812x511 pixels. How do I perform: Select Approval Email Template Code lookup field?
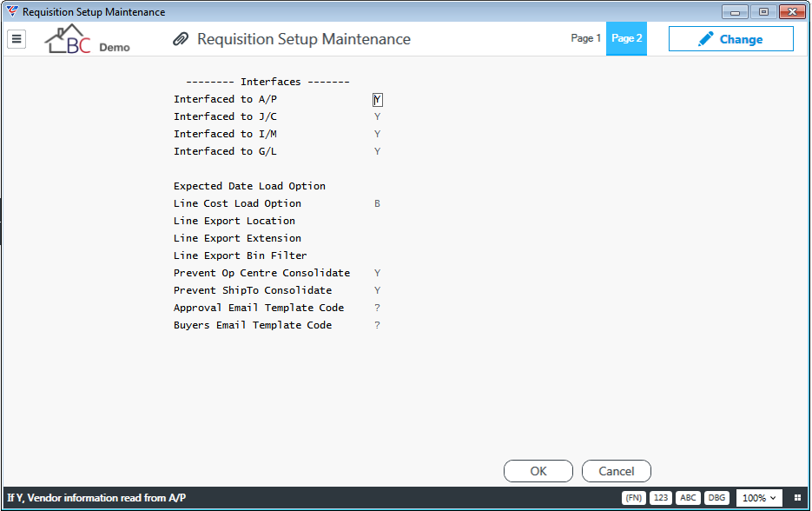coord(378,308)
